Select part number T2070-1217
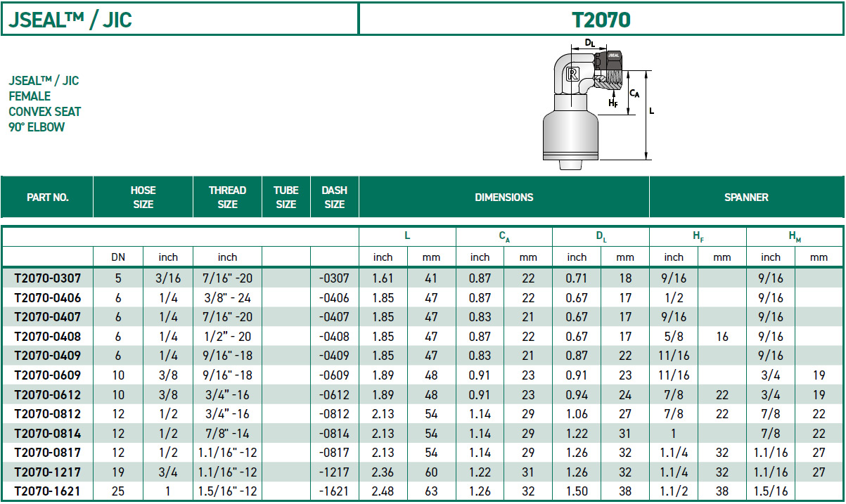 48,472
